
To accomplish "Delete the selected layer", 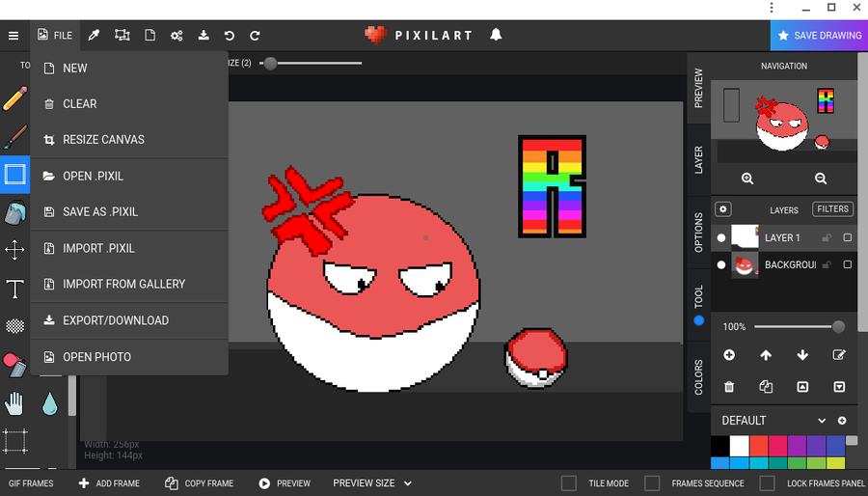I will pos(729,387).
